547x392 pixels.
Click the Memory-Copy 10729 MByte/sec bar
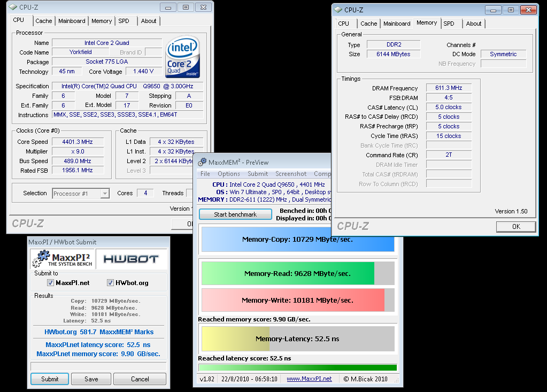(x=298, y=239)
